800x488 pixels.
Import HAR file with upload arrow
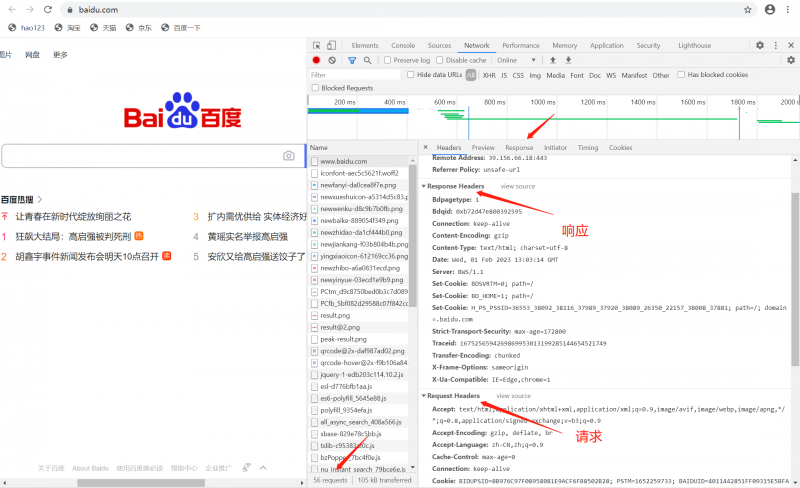(553, 60)
